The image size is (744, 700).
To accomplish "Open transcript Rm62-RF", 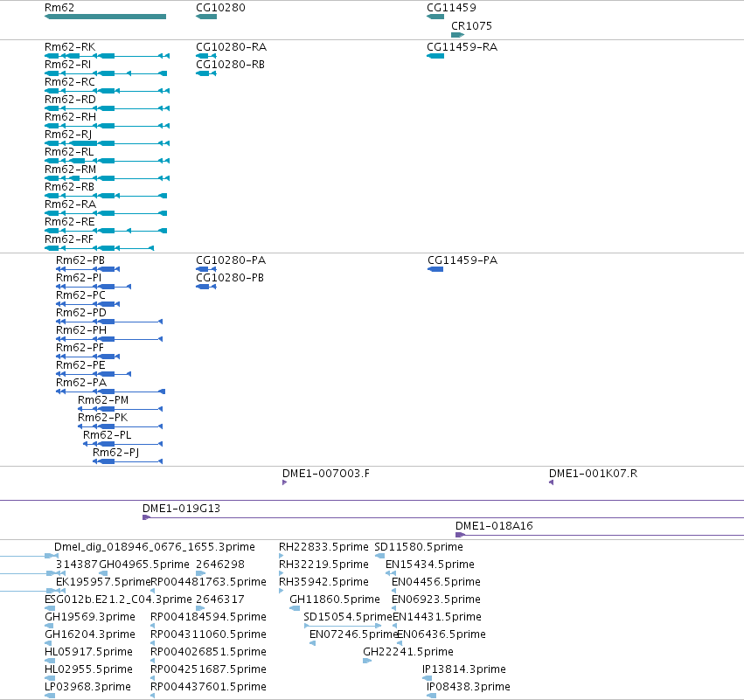I will [69, 239].
